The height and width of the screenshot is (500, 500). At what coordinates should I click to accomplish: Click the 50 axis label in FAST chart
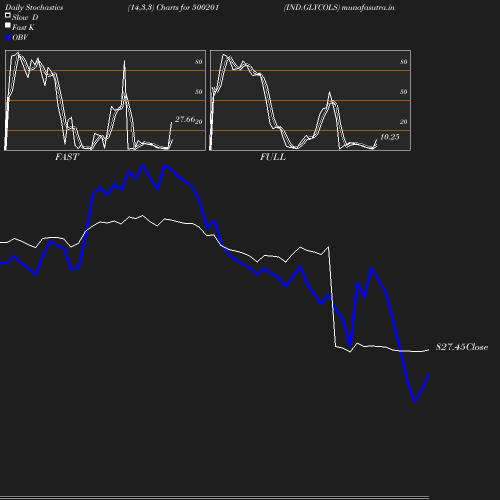[x=199, y=92]
